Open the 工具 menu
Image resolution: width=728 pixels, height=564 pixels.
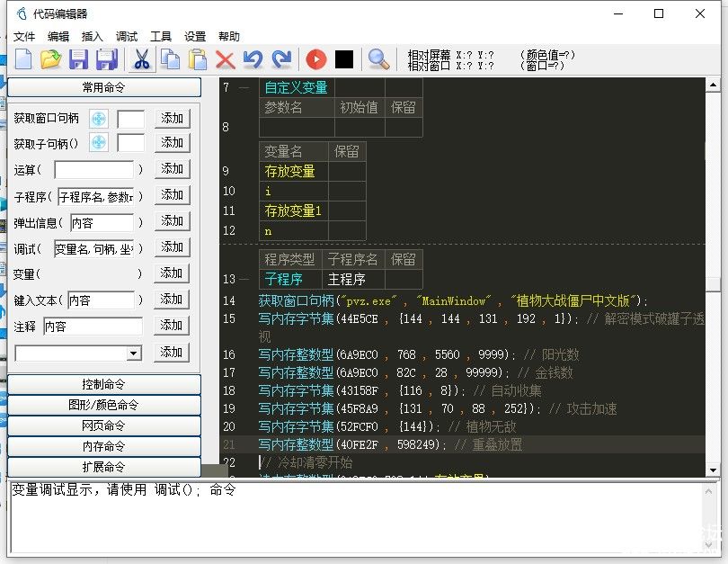(x=161, y=36)
